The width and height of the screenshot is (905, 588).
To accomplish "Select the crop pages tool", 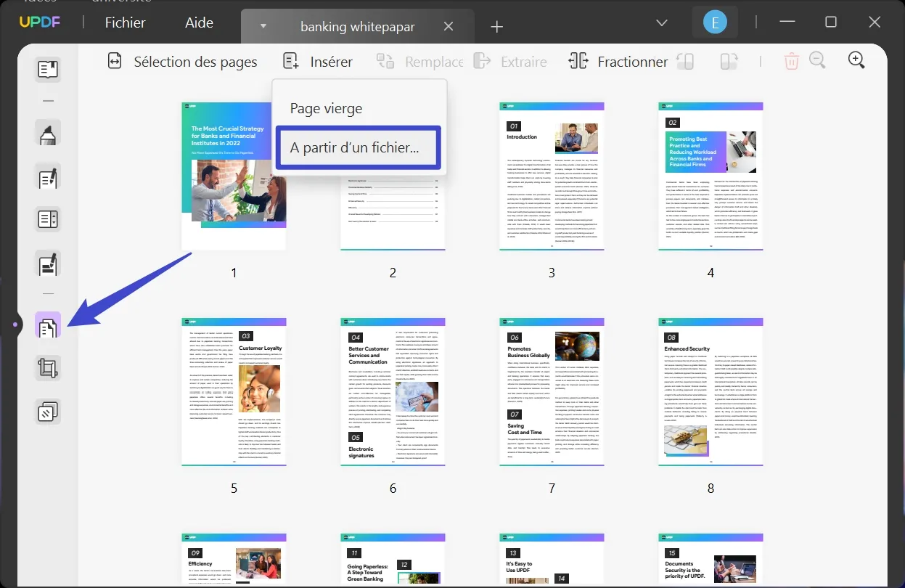I will [x=47, y=367].
